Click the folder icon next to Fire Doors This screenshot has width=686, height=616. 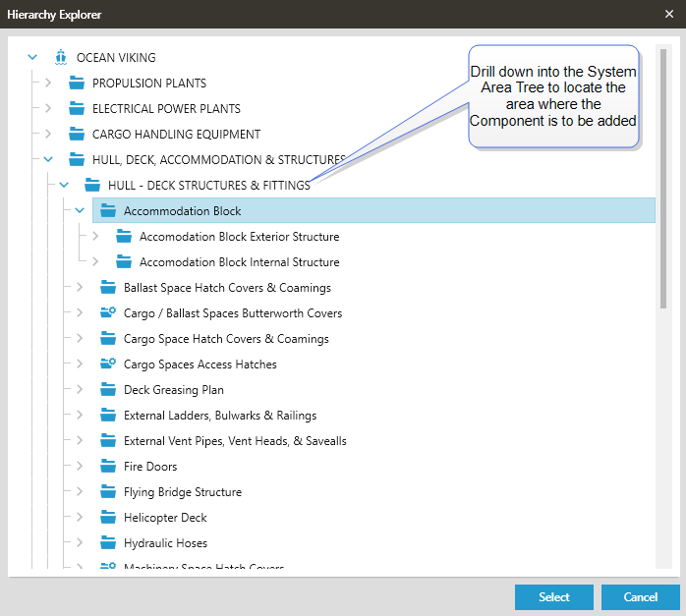point(108,467)
